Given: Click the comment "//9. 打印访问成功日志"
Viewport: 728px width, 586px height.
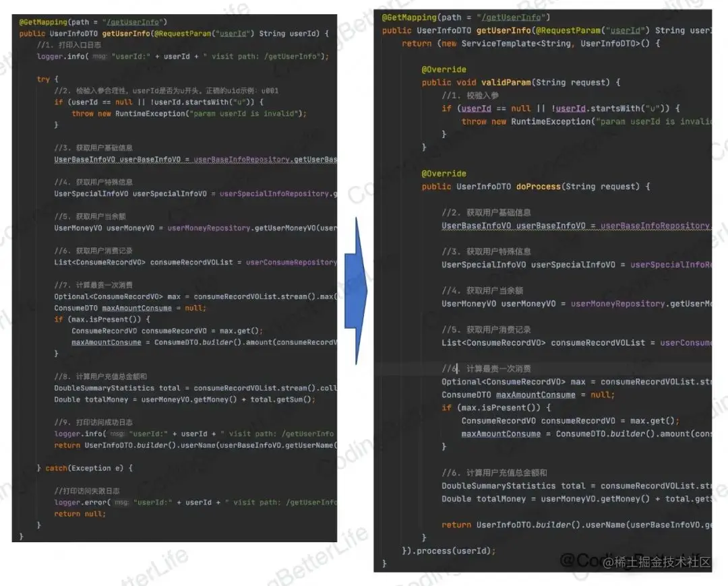Looking at the screenshot, I should coord(93,422).
